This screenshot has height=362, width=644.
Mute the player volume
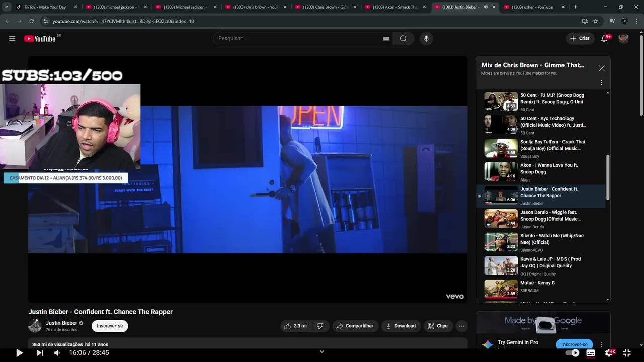(x=57, y=353)
